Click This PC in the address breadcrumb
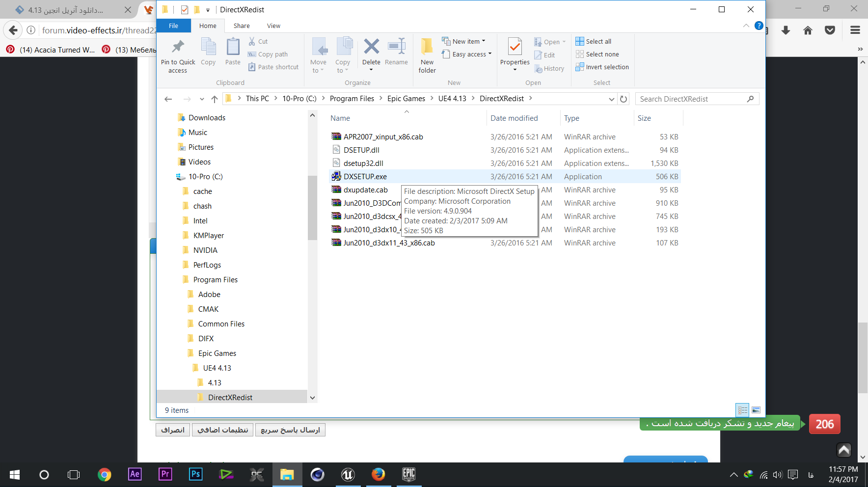868x487 pixels. point(257,98)
